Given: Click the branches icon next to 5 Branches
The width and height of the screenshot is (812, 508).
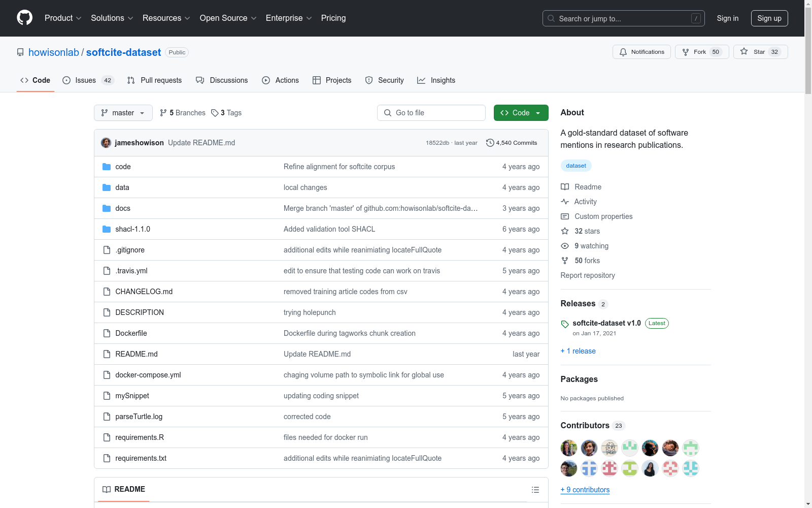Looking at the screenshot, I should pos(163,113).
